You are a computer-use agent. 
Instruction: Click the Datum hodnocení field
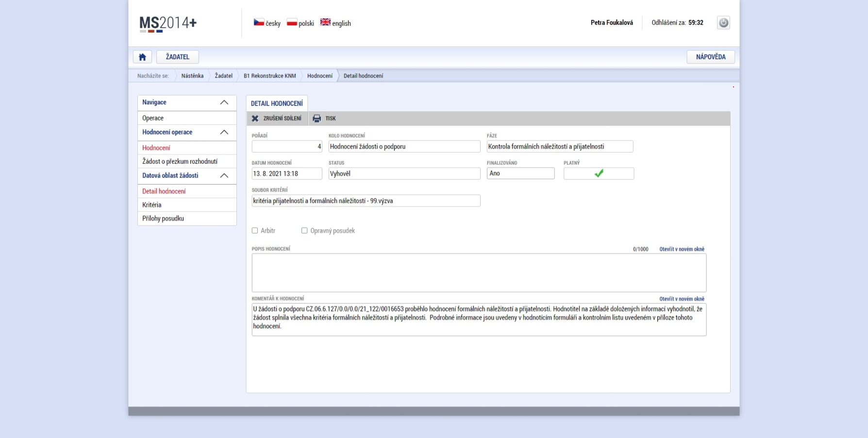pos(287,173)
